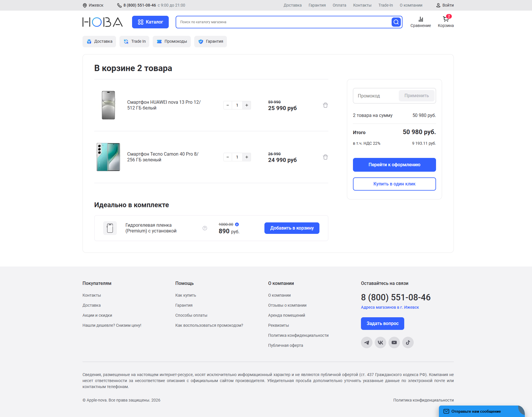
Task: Click the HUAWEI nova 13 Pro quantity field
Action: pos(237,105)
